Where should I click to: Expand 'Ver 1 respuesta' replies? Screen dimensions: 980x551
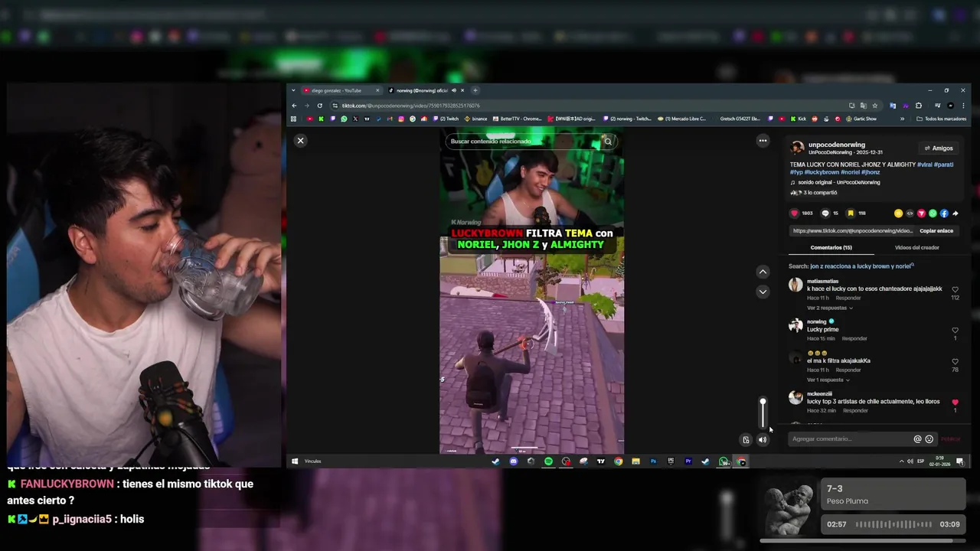click(830, 380)
